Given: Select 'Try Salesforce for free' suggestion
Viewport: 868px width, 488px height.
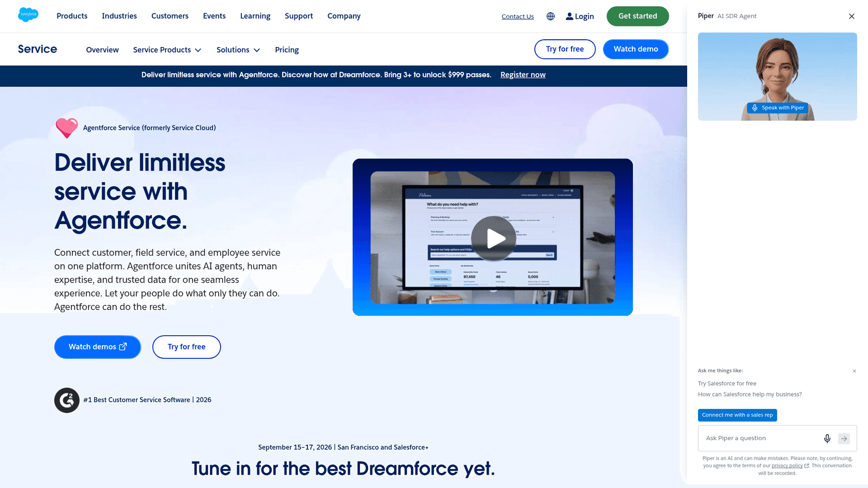Looking at the screenshot, I should point(727,384).
